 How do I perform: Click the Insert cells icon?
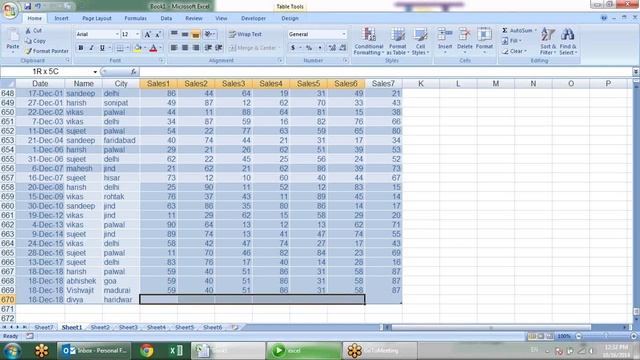click(x=445, y=35)
